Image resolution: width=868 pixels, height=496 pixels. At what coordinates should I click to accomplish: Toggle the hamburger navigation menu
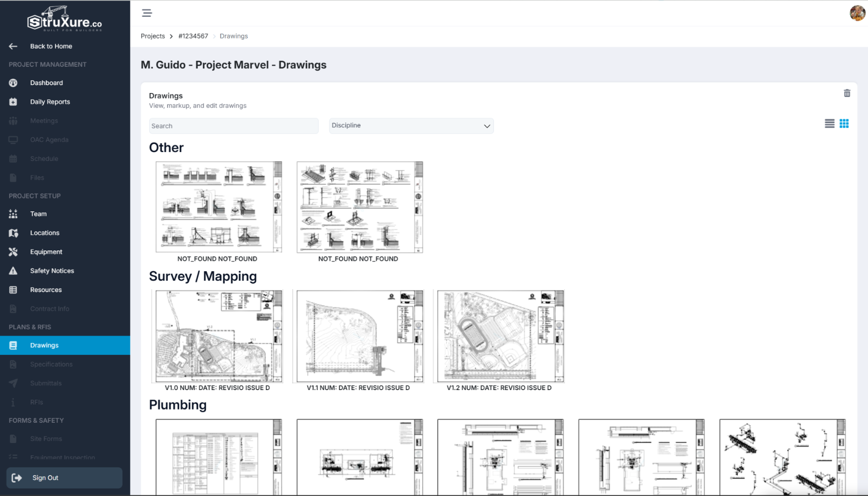pos(147,13)
